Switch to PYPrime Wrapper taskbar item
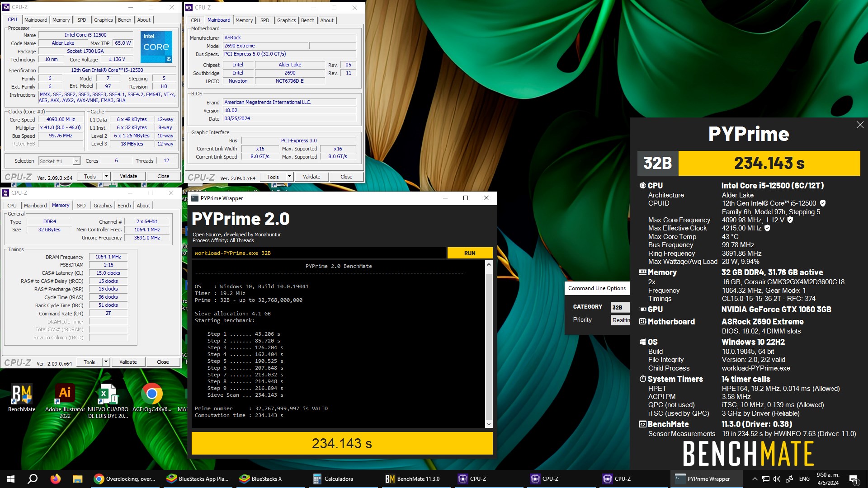 (706, 479)
